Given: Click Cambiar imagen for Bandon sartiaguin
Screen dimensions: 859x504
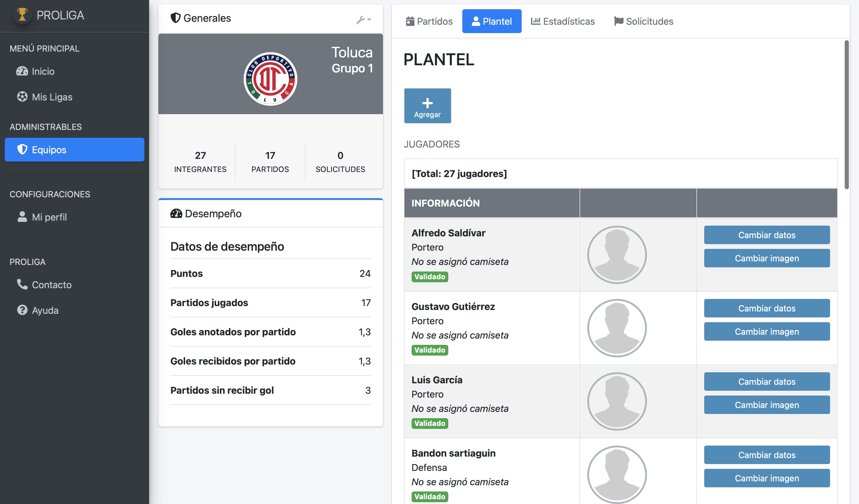Looking at the screenshot, I should [767, 478].
